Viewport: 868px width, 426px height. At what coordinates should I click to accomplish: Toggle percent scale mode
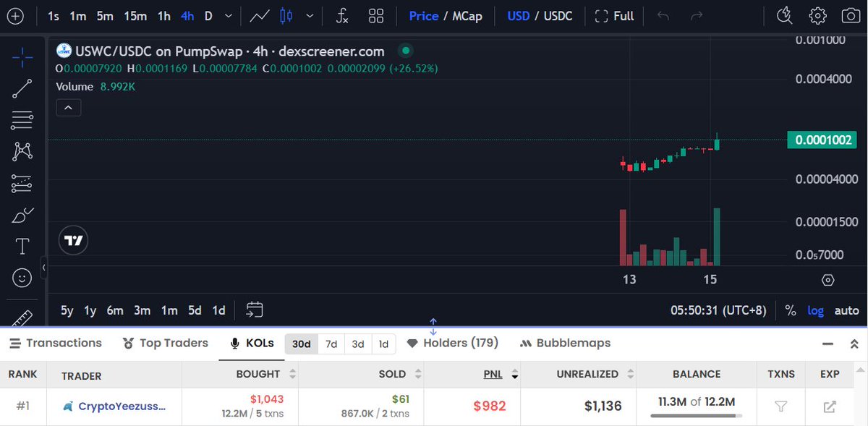pos(791,310)
